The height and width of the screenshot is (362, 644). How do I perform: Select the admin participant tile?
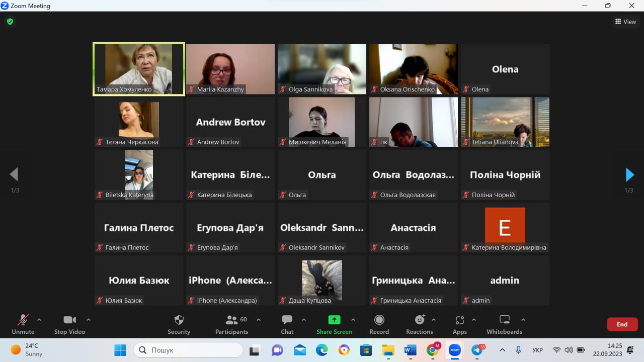(505, 281)
